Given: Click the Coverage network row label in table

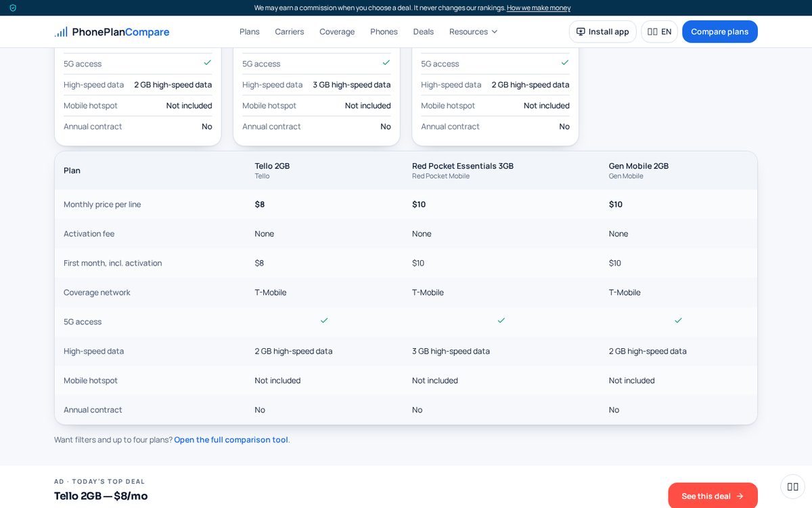Looking at the screenshot, I should [97, 293].
